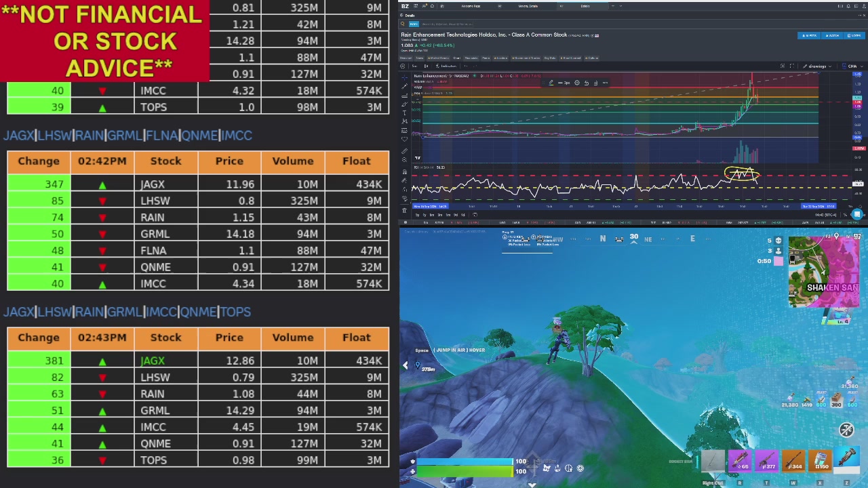Activate the zoom in tool
Viewport: 868px width, 488px height.
pos(404,160)
